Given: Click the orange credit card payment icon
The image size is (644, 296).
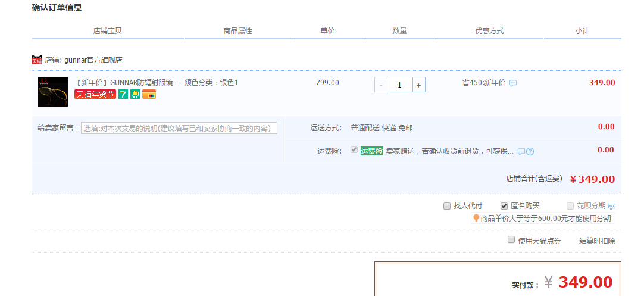Looking at the screenshot, I should coord(149,94).
